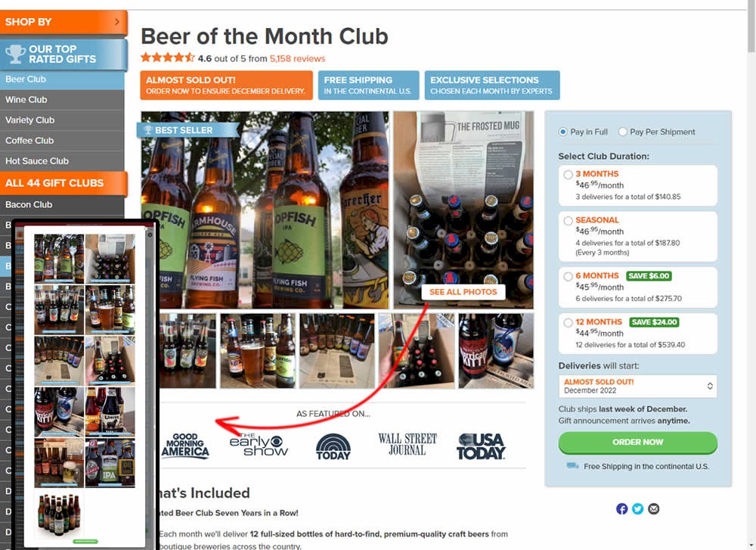This screenshot has width=756, height=550.
Task: Click the Good Morning America logo
Action: pos(185,446)
